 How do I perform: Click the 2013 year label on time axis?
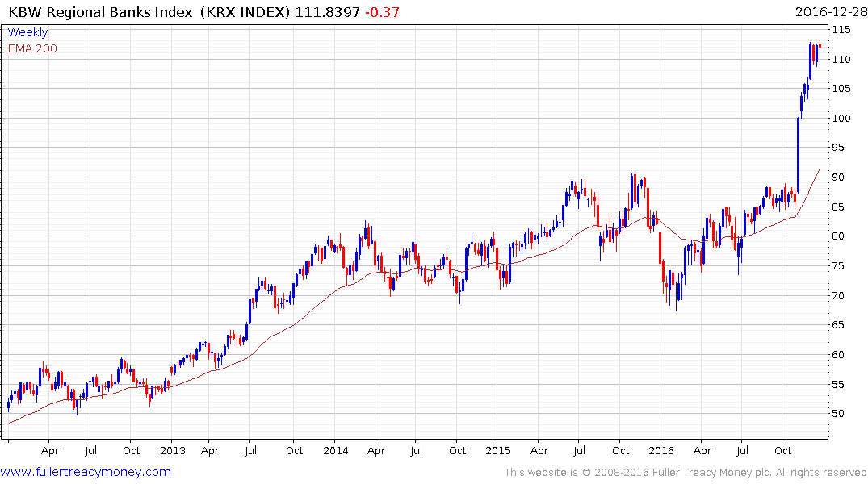173,450
